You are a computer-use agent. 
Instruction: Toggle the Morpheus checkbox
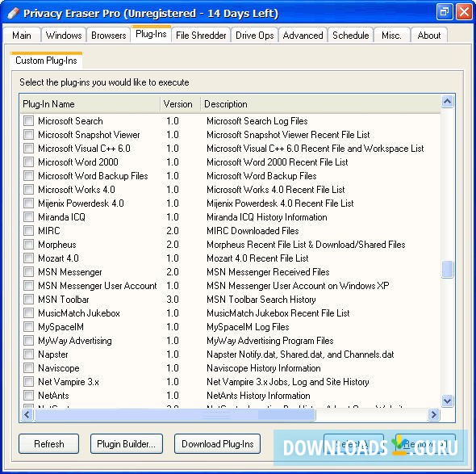[x=28, y=245]
